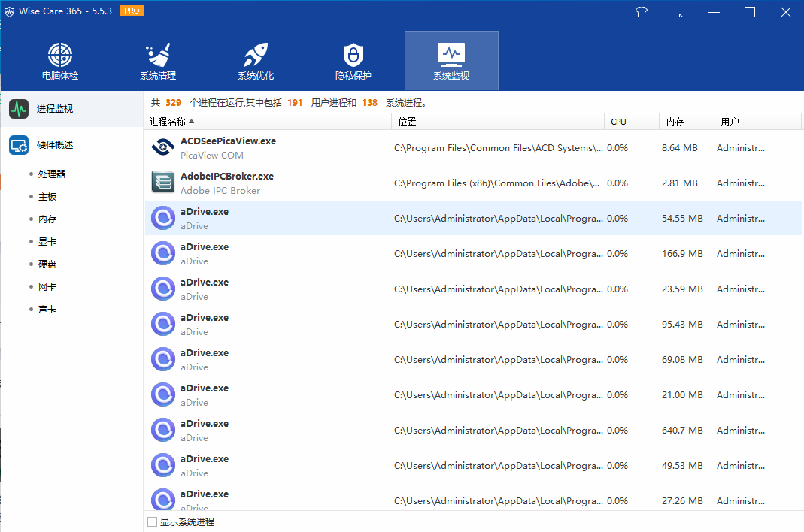Open the 电脑体检 PC checkup icon
Screen dimensions: 804x532
[60, 56]
